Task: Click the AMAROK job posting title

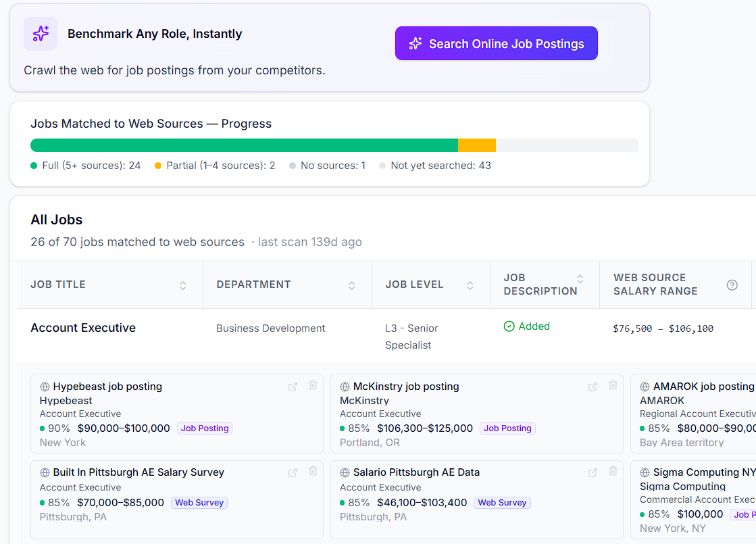Action: coord(703,387)
